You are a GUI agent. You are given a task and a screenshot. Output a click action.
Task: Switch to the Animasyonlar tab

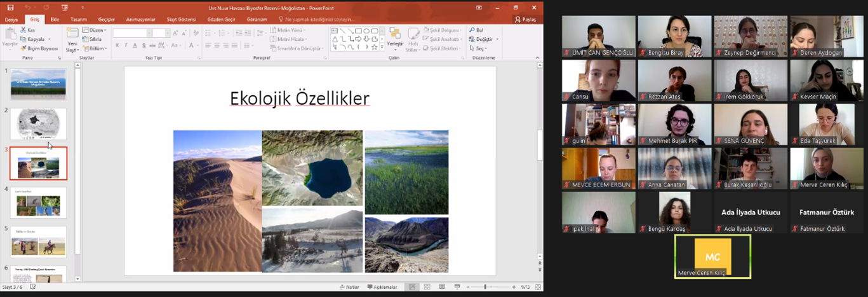[140, 20]
